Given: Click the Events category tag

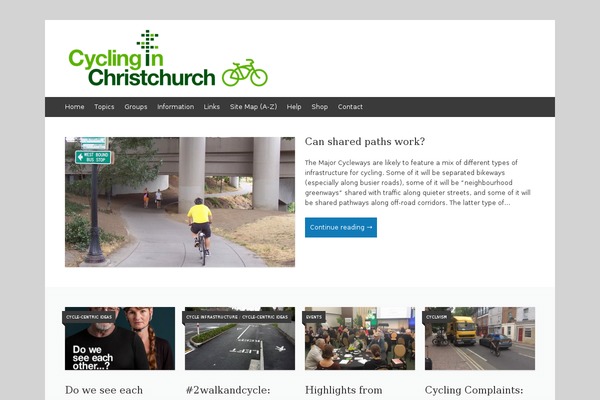Looking at the screenshot, I should 314,317.
